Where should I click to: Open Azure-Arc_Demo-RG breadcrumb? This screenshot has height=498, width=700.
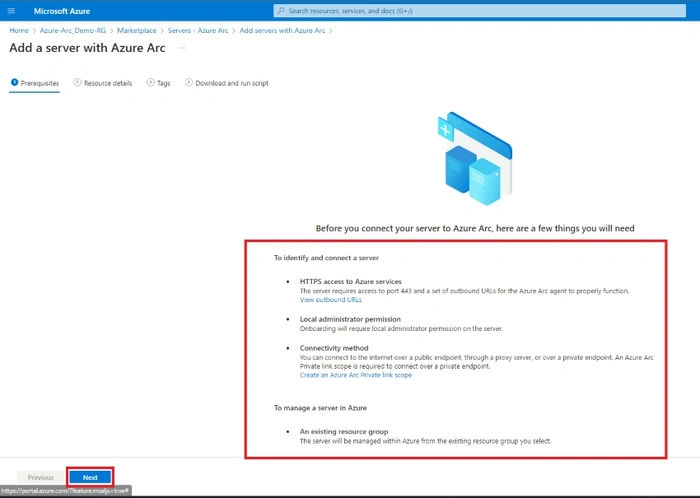click(x=73, y=30)
